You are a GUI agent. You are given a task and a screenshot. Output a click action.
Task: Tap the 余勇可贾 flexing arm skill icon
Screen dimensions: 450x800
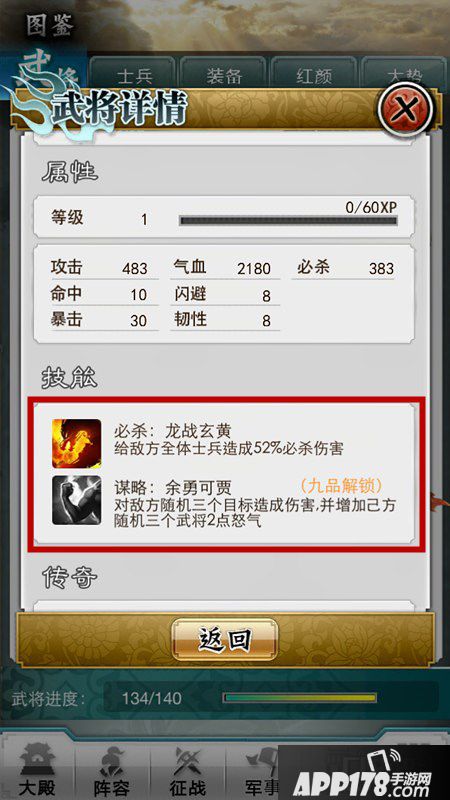(77, 501)
